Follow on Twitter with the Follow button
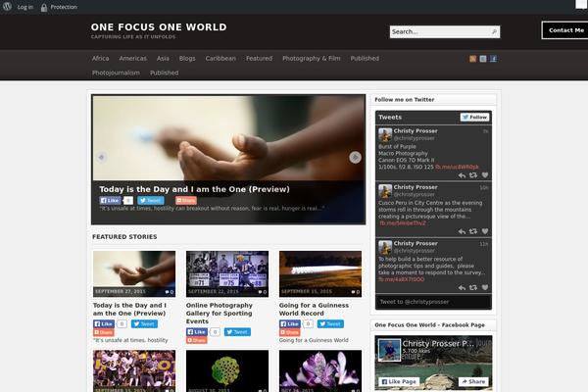 click(474, 118)
